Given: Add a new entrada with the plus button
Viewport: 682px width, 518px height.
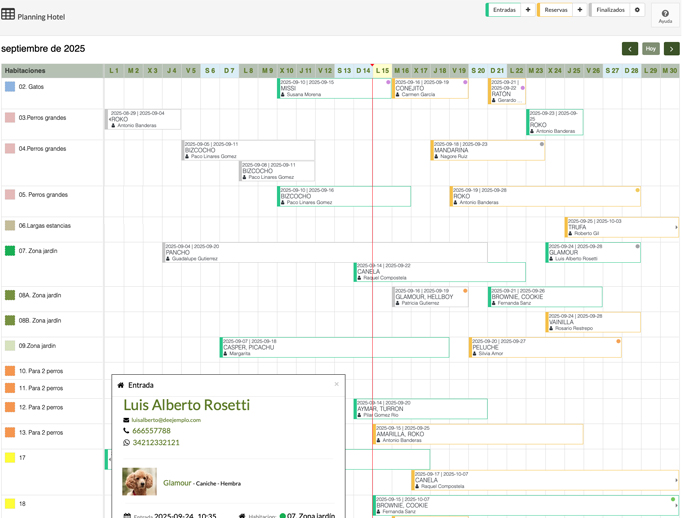Looking at the screenshot, I should click(528, 10).
